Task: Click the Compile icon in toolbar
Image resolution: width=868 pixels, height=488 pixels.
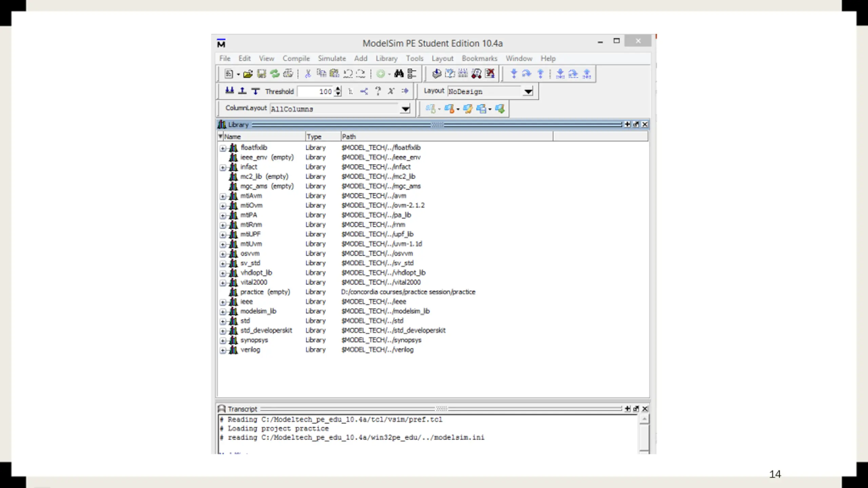Action: pos(437,74)
